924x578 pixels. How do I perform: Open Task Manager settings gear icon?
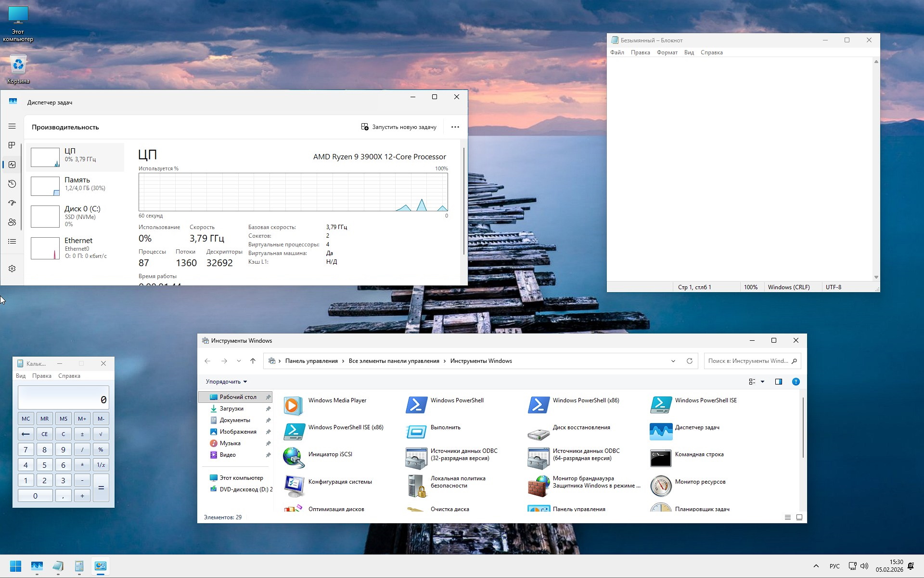tap(12, 269)
